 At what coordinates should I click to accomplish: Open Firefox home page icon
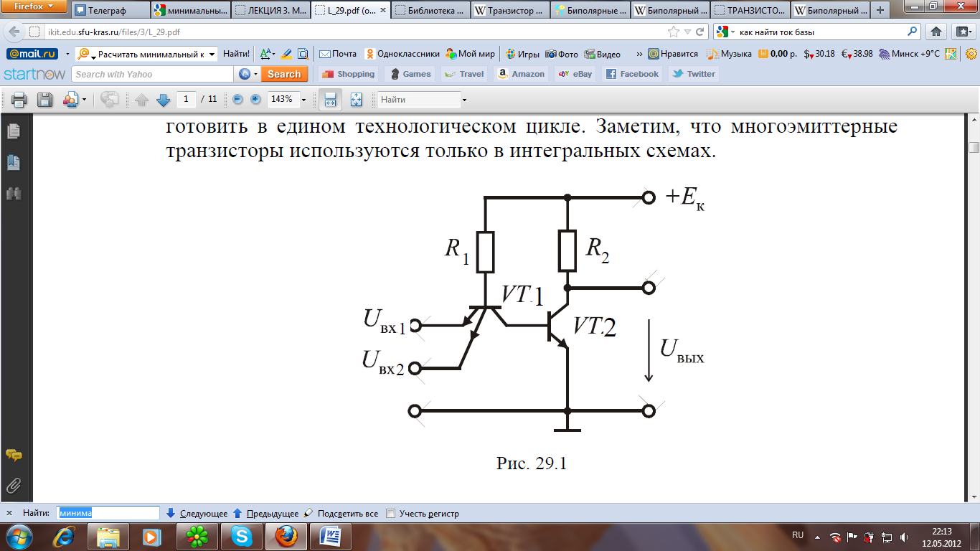tap(936, 32)
